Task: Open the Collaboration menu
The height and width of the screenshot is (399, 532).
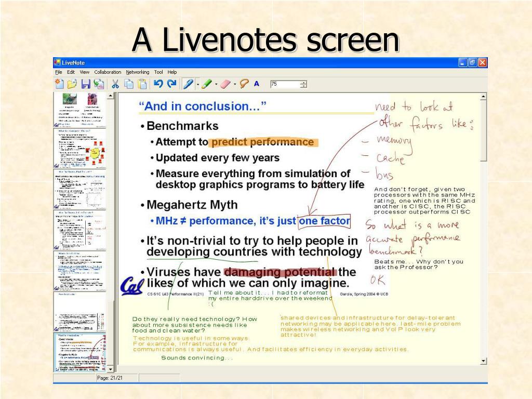Action: click(108, 72)
